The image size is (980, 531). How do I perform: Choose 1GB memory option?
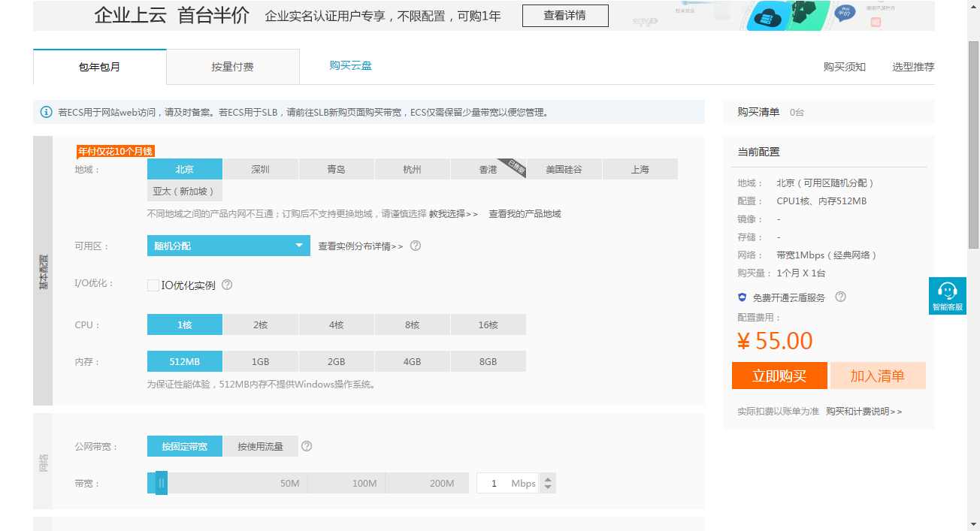pos(261,361)
